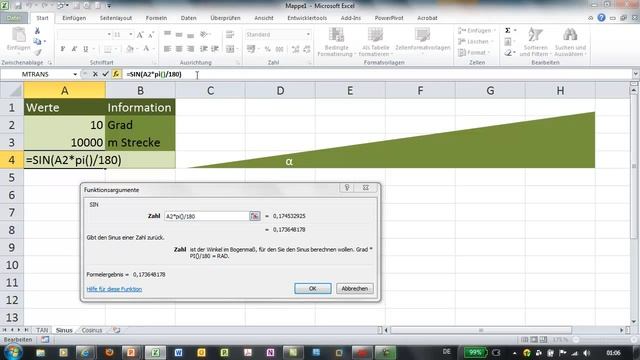Open Suchen und Auswählen
This screenshot has height=360, width=640.
click(x=570, y=42)
